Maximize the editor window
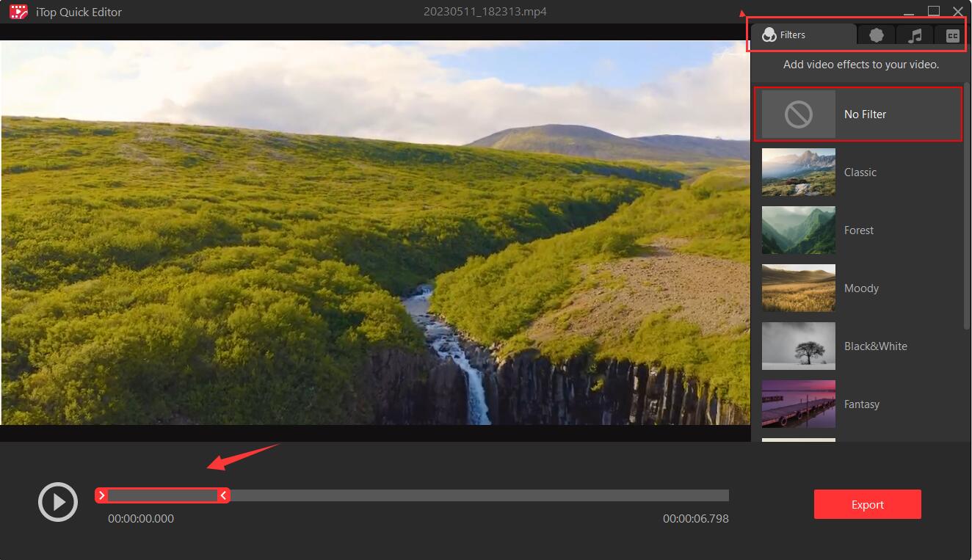The height and width of the screenshot is (560, 972). coord(933,11)
